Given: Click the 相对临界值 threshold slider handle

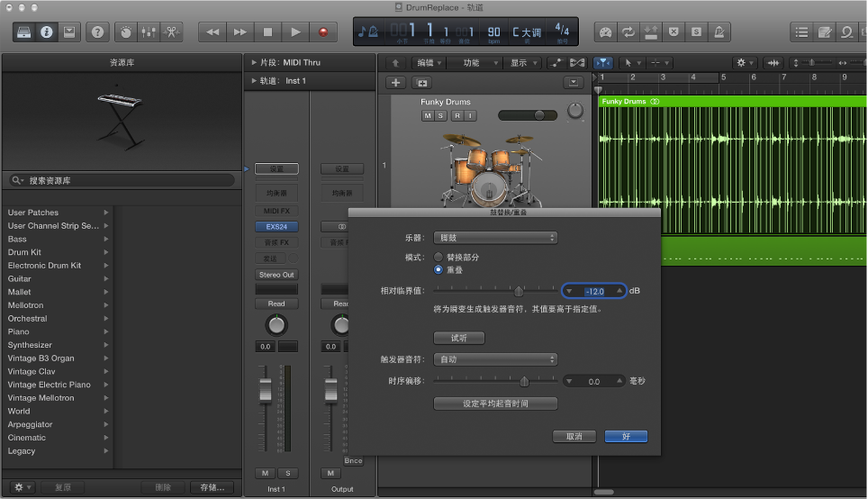Looking at the screenshot, I should [519, 291].
